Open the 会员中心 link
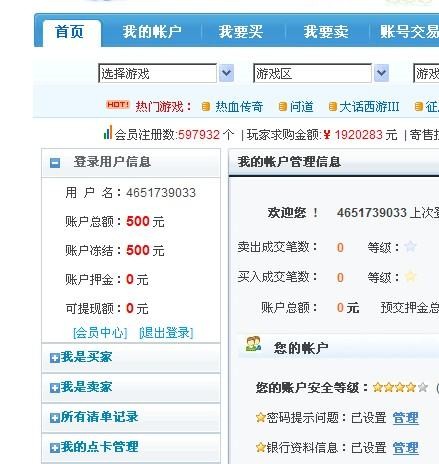 point(100,333)
